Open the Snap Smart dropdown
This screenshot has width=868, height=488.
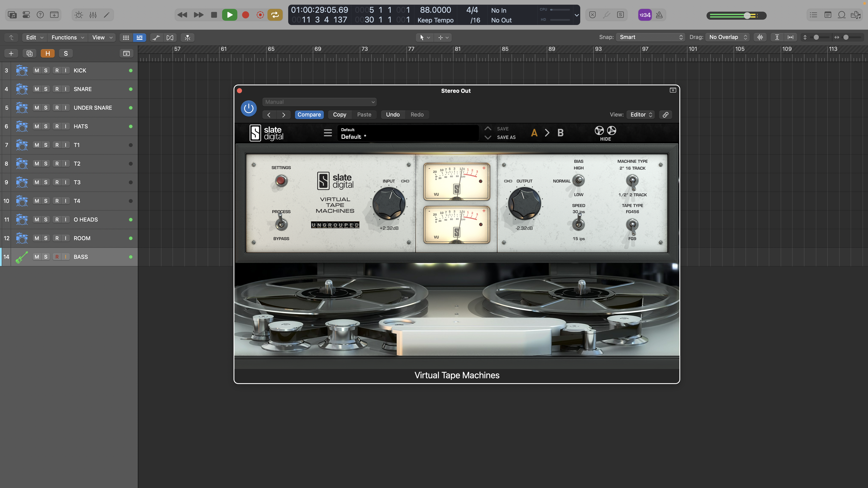pos(650,37)
